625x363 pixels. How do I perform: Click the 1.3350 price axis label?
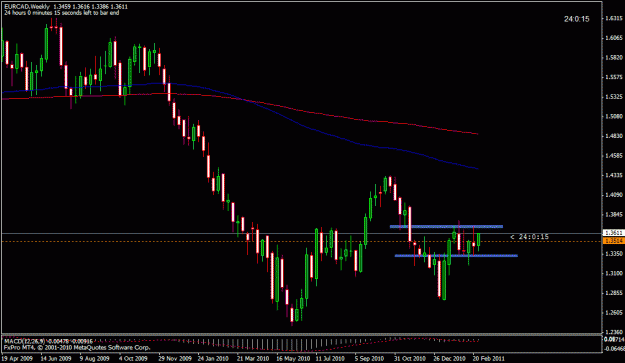point(614,253)
